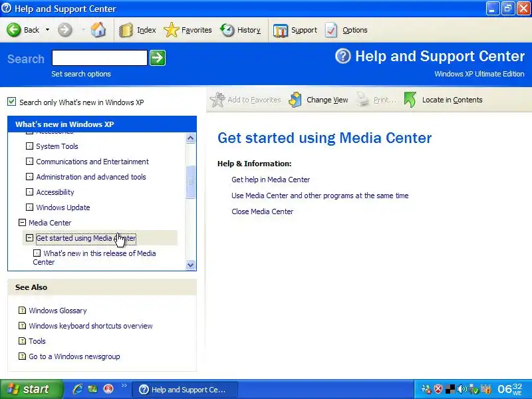Image resolution: width=532 pixels, height=399 pixels.
Task: Click Add to Favorites star icon
Action: pos(217,100)
